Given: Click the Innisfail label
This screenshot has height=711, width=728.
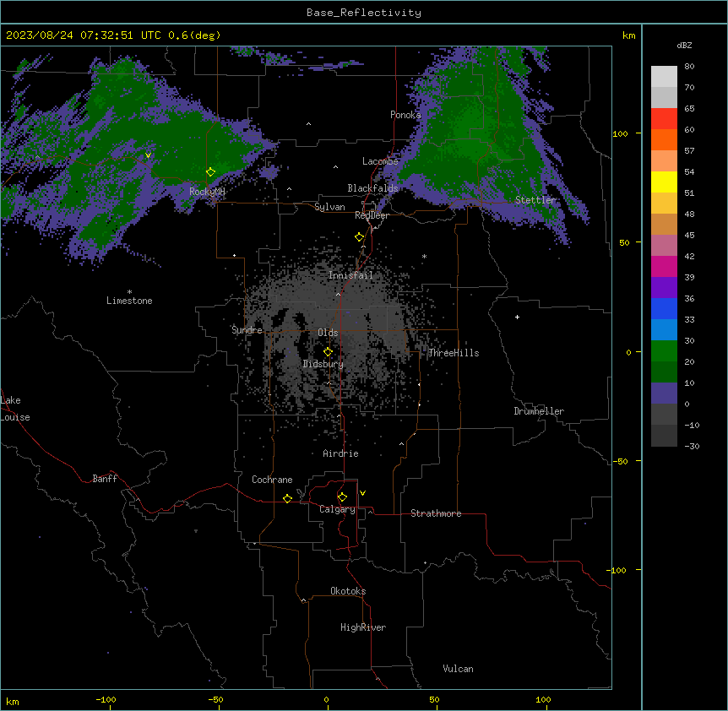Looking at the screenshot, I should click(x=350, y=275).
